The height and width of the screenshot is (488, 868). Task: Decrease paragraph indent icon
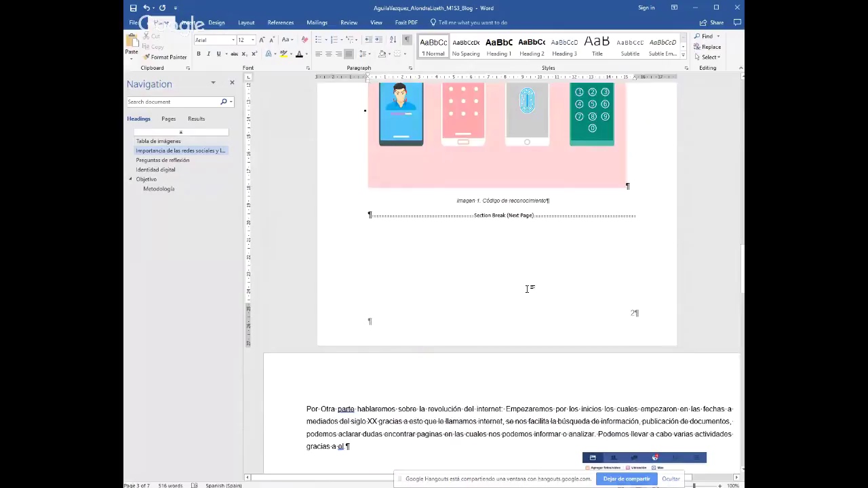(368, 40)
